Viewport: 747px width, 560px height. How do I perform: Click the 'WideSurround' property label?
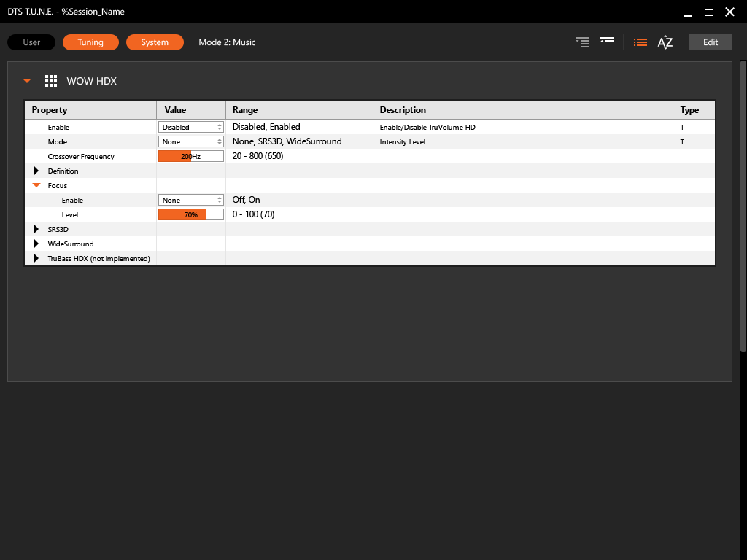coord(71,244)
